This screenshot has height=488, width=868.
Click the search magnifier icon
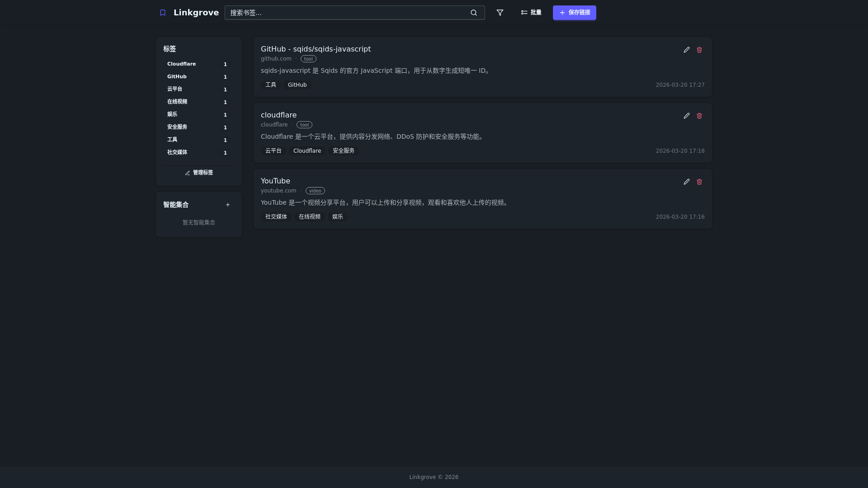(473, 13)
